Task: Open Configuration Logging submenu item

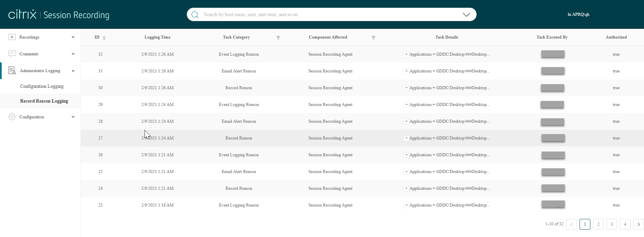Action: coord(42,86)
